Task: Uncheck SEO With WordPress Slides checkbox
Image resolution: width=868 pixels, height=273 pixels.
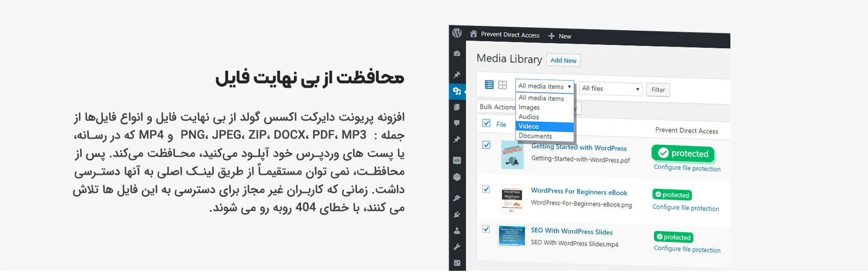Action: (x=486, y=229)
